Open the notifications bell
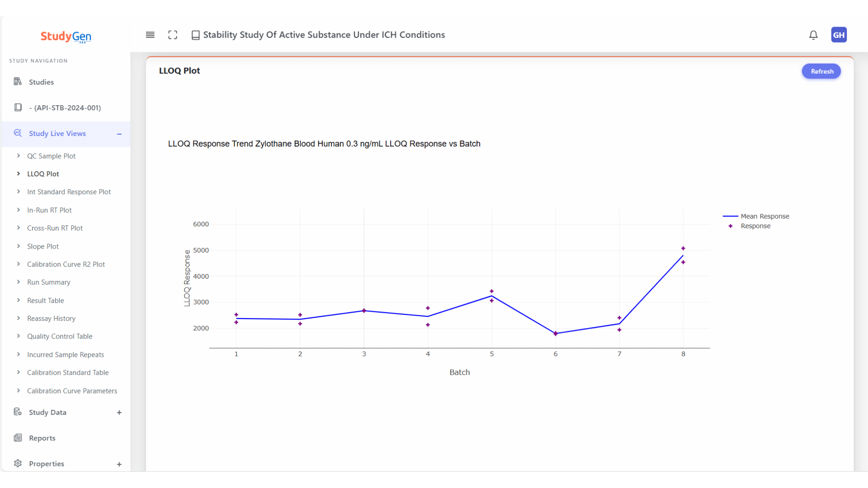The image size is (868, 488). [813, 35]
